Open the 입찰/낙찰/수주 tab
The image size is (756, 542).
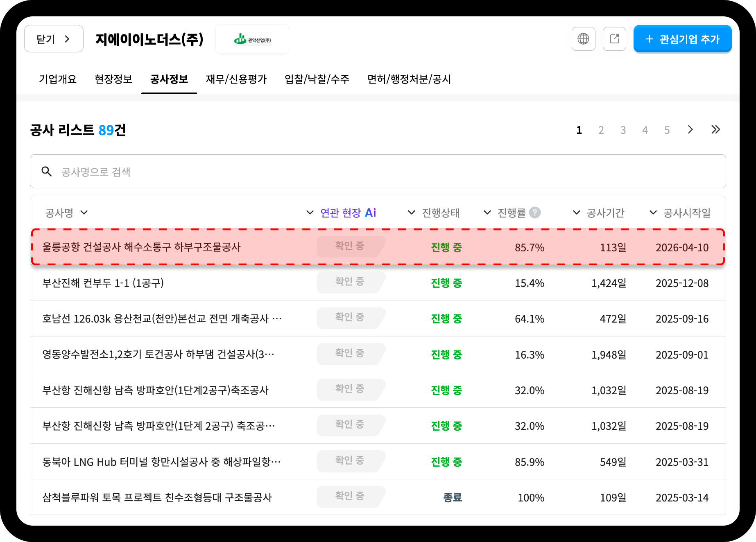[x=317, y=79]
